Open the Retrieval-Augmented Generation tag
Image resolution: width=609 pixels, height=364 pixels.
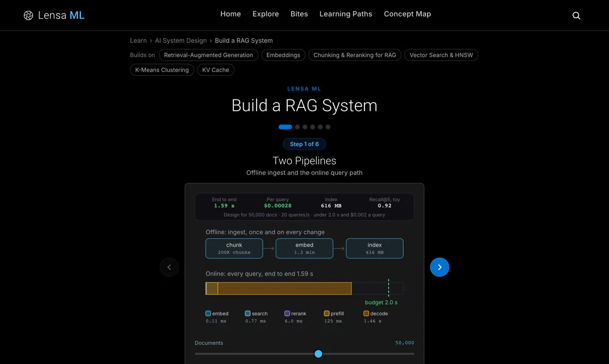click(x=209, y=55)
